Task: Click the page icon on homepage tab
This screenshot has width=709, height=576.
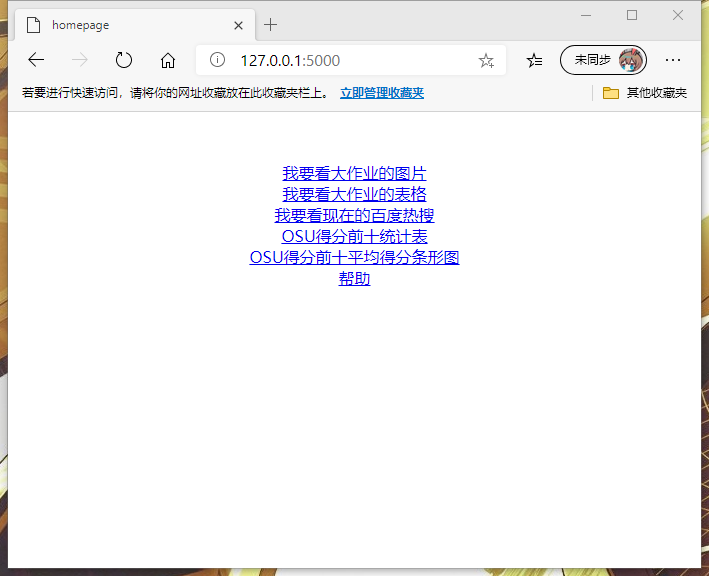Action: tap(33, 25)
